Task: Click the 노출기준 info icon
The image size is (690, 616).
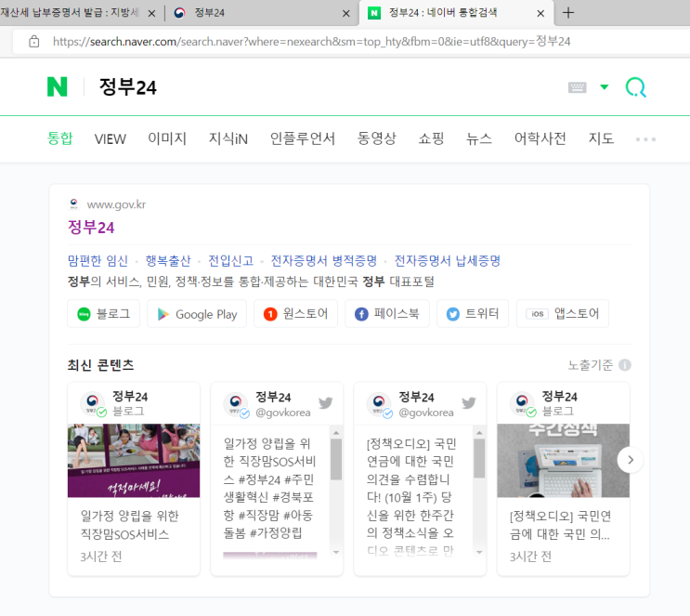Action: click(625, 365)
